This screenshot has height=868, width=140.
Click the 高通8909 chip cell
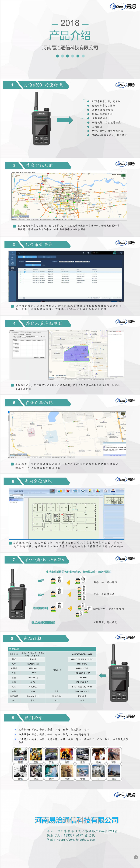[x=33, y=687]
